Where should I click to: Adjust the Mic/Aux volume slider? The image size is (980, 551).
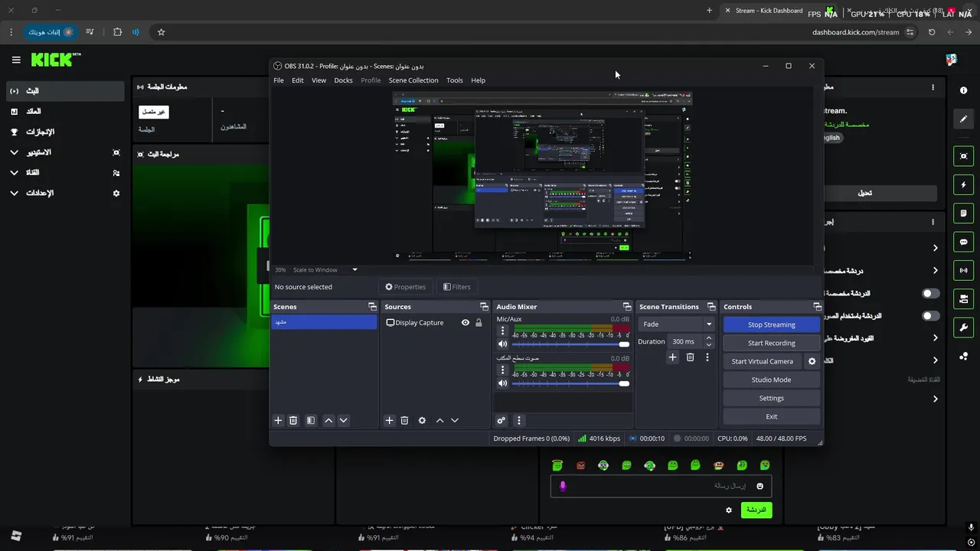(x=570, y=344)
